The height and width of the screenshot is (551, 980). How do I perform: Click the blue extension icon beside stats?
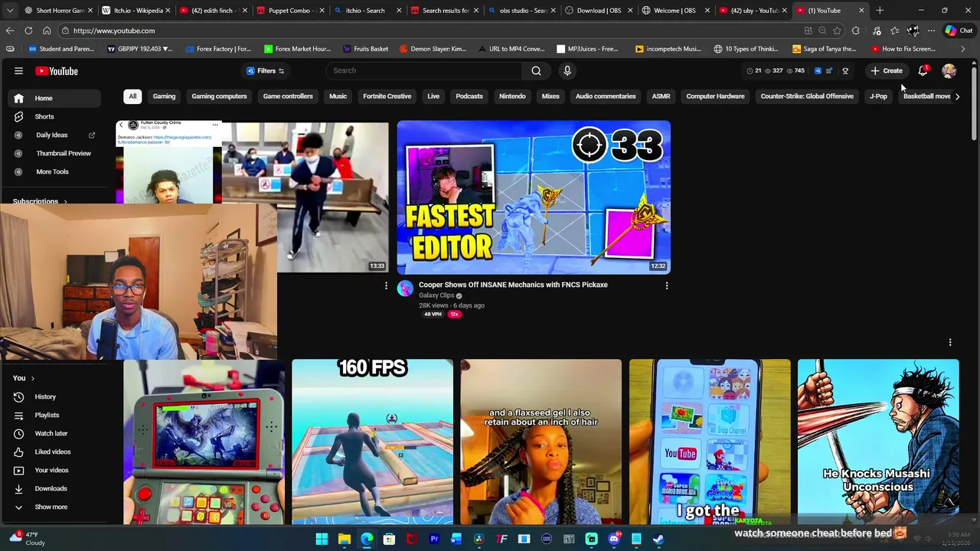(818, 70)
